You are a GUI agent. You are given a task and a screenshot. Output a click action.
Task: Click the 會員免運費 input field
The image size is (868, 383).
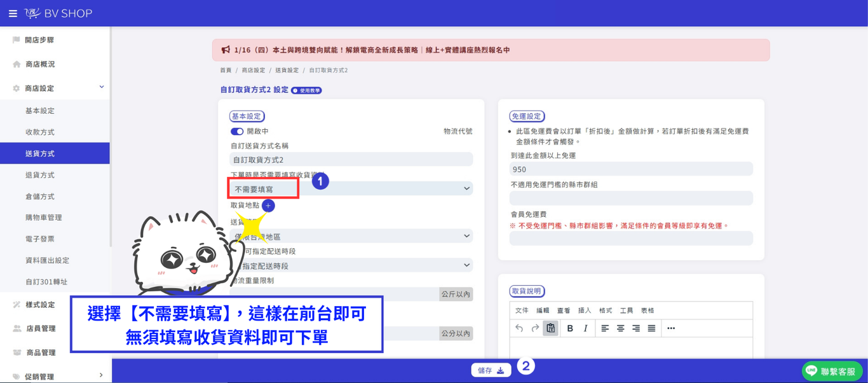631,238
